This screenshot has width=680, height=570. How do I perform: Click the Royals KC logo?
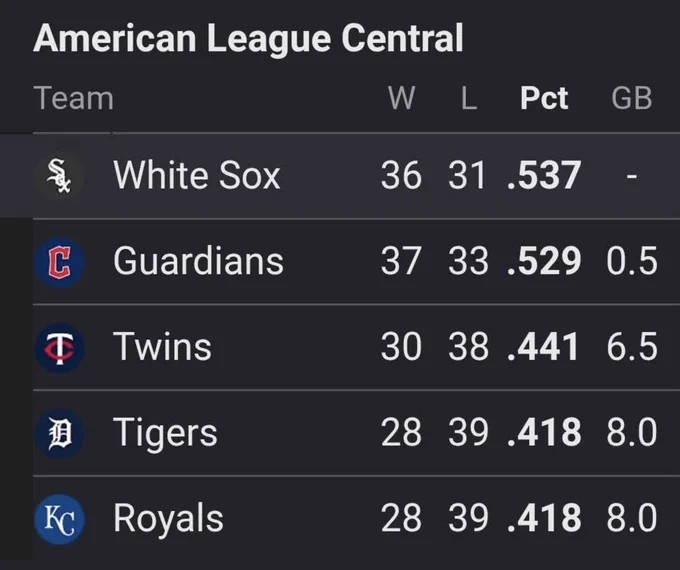pyautogui.click(x=59, y=519)
